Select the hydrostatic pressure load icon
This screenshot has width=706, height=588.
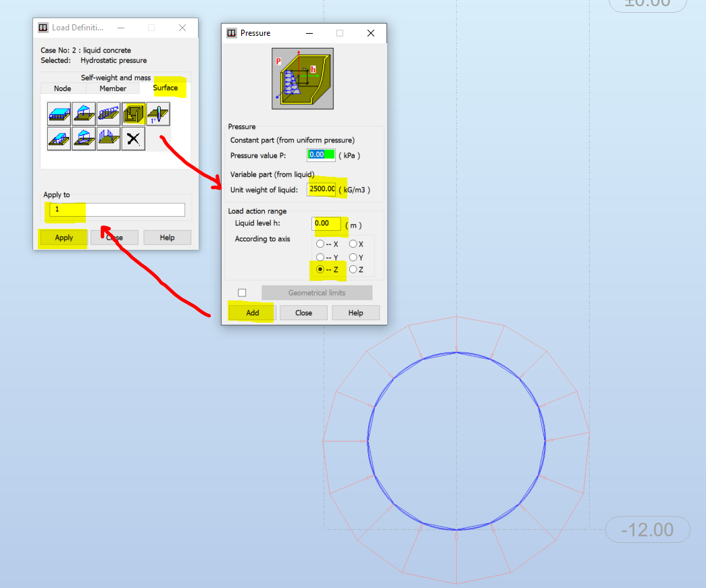[133, 114]
